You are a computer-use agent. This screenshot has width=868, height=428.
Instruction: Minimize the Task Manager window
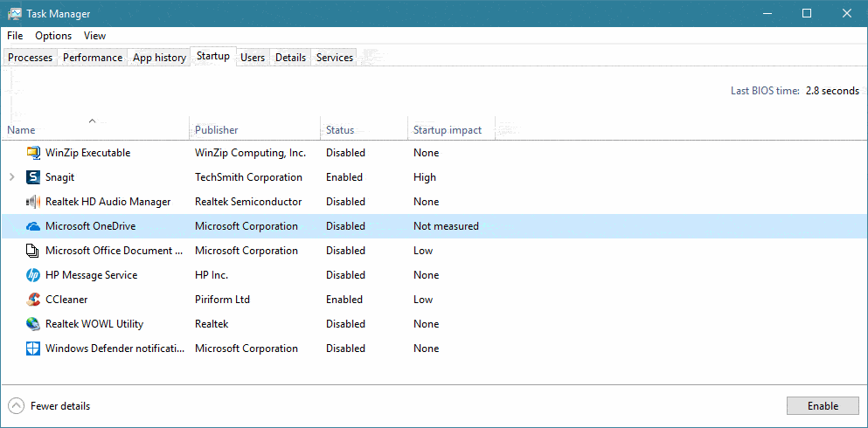767,13
